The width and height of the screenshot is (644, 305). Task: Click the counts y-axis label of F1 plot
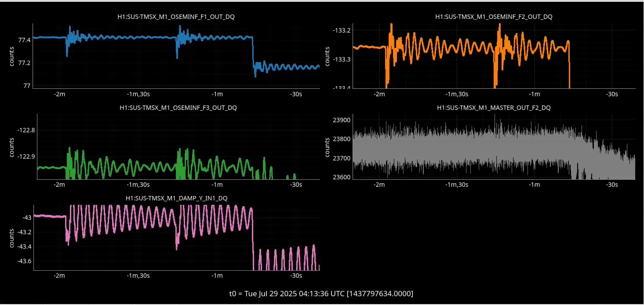click(11, 56)
